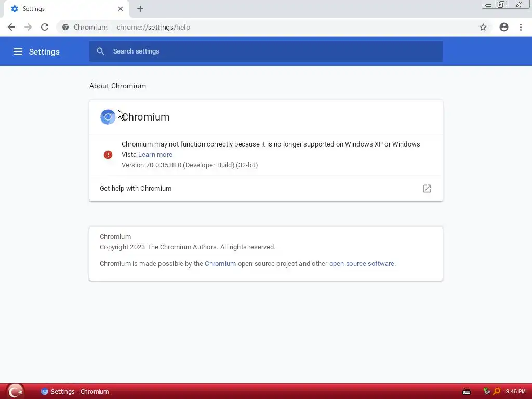532x399 pixels.
Task: Close the browser window
Action: click(519, 5)
